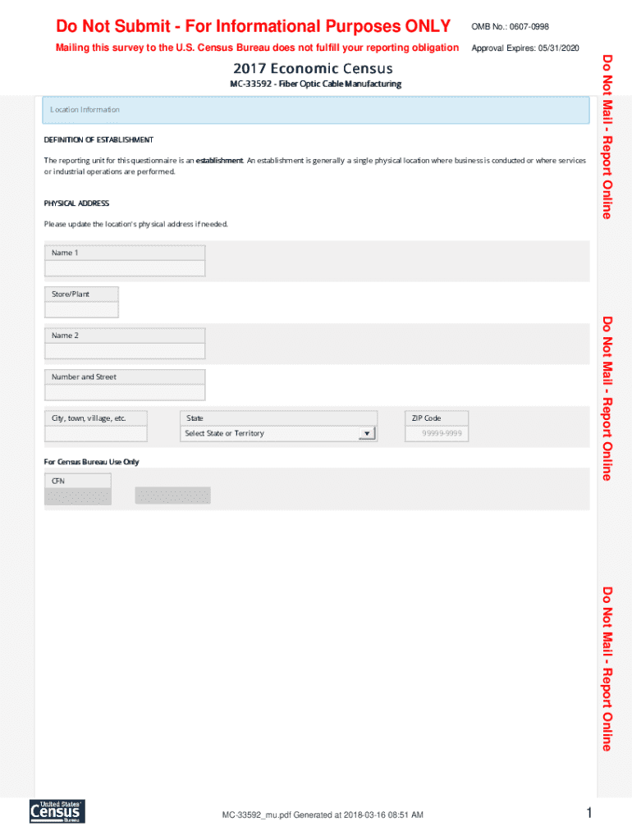Click the ZIP Code input field
632x840 pixels.
[437, 434]
